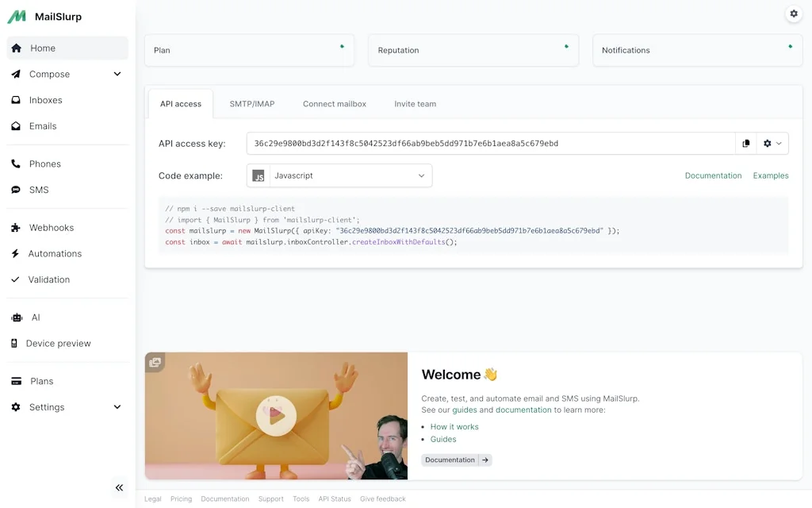Open the settings gear in the top right corner
This screenshot has width=812, height=508.
pos(794,13)
